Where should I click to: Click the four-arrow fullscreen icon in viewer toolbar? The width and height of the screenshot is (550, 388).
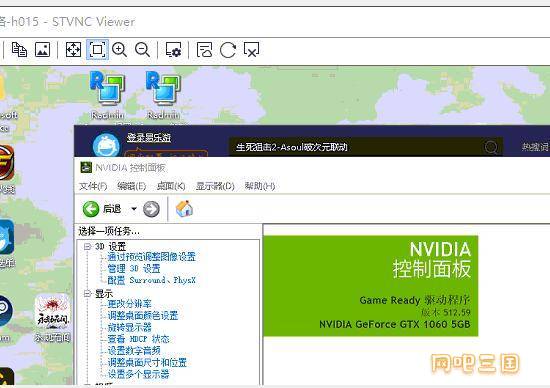tap(73, 49)
